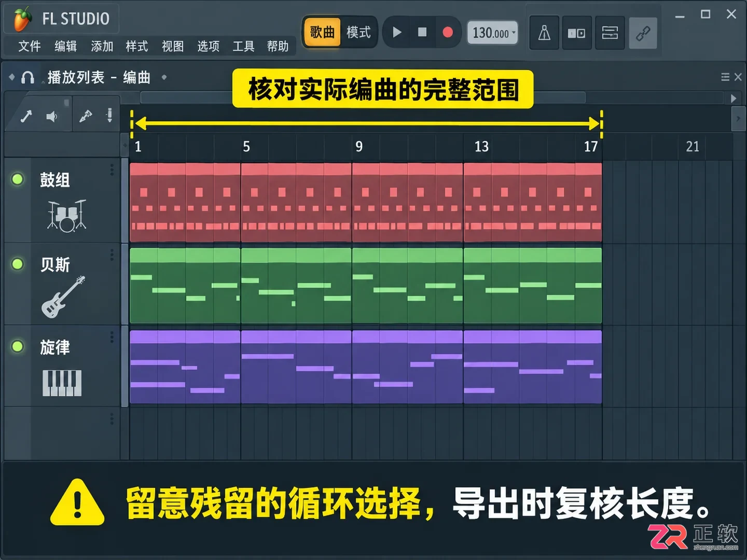This screenshot has height=560, width=747.
Task: Click the red record button
Action: pos(448,32)
